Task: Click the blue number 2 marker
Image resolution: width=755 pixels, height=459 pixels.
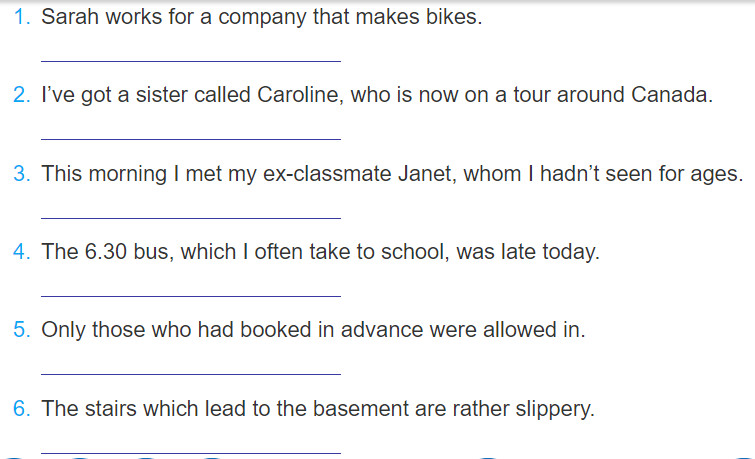Action: tap(22, 95)
